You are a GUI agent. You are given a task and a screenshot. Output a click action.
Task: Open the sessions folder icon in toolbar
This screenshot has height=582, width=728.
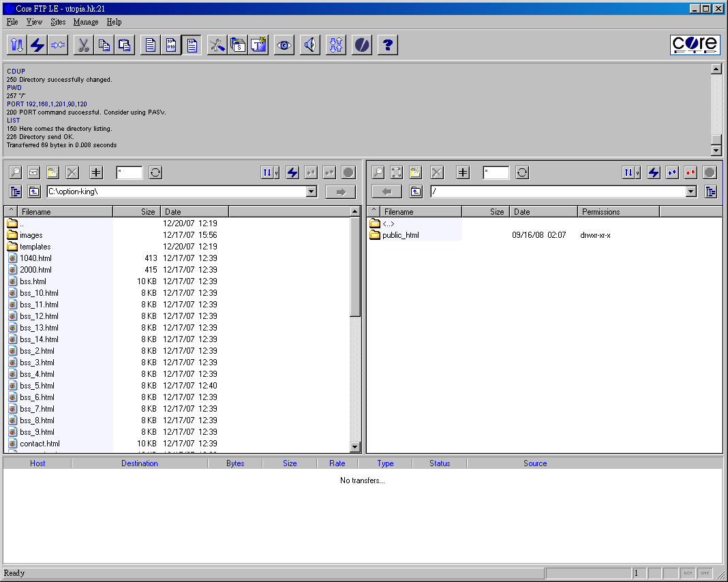click(x=238, y=45)
